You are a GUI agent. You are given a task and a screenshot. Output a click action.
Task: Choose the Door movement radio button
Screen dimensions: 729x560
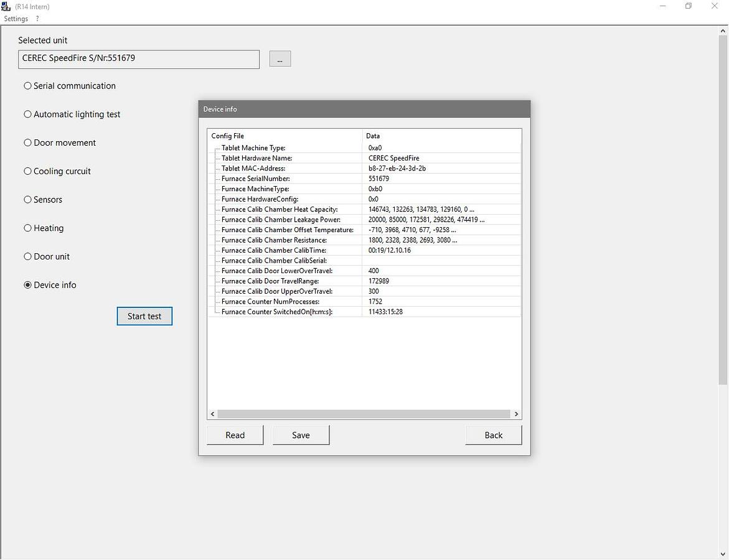pyautogui.click(x=28, y=143)
